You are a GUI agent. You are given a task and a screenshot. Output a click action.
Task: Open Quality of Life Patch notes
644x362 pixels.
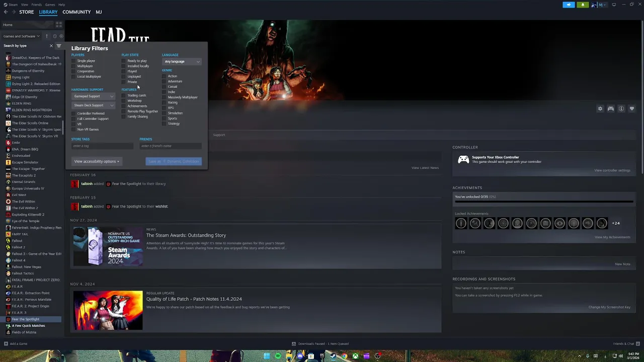[194, 299]
